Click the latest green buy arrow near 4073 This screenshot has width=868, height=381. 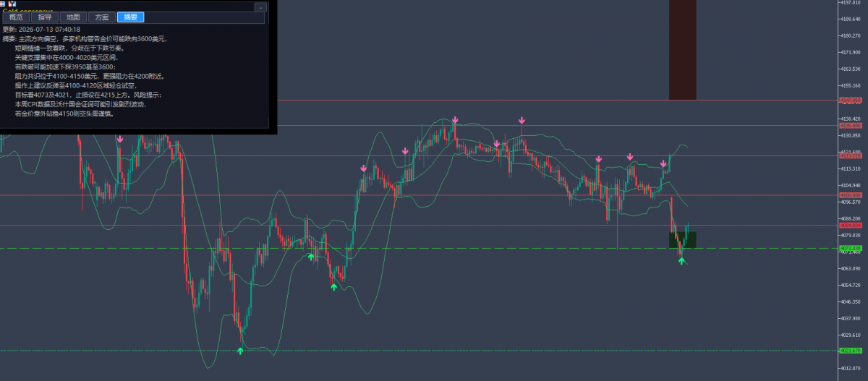point(681,260)
